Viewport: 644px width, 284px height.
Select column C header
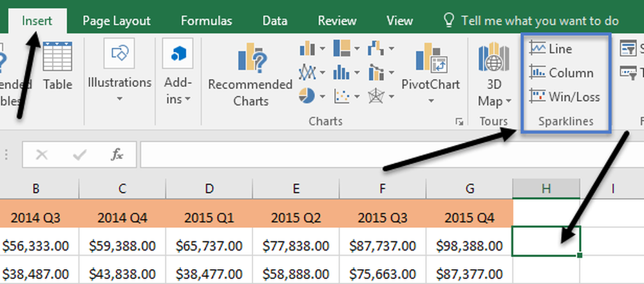(x=122, y=189)
